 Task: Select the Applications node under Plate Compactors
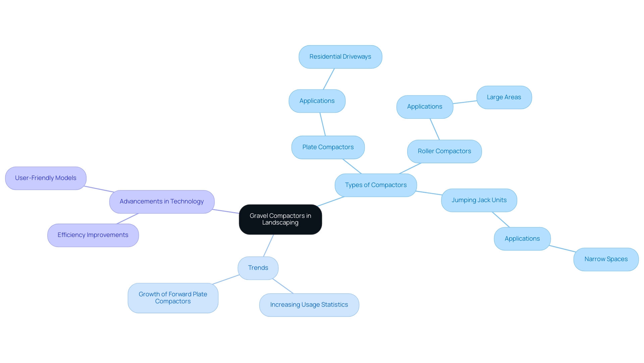tap(316, 100)
